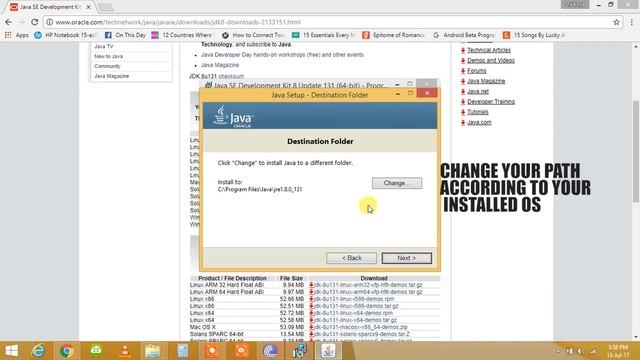
Task: Launch Internet Explorer from the taskbar
Action: coord(39,351)
